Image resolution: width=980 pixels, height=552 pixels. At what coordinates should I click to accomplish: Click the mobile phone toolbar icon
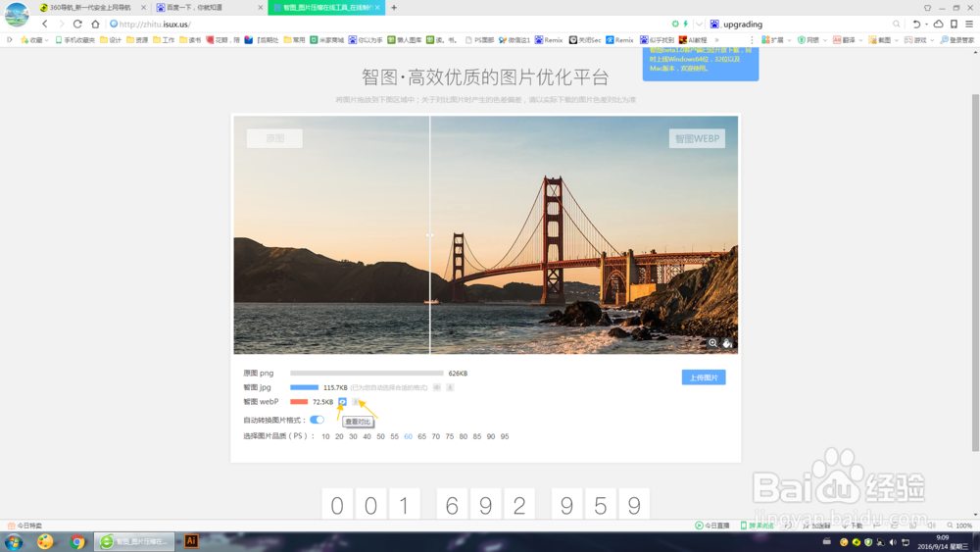(x=954, y=24)
